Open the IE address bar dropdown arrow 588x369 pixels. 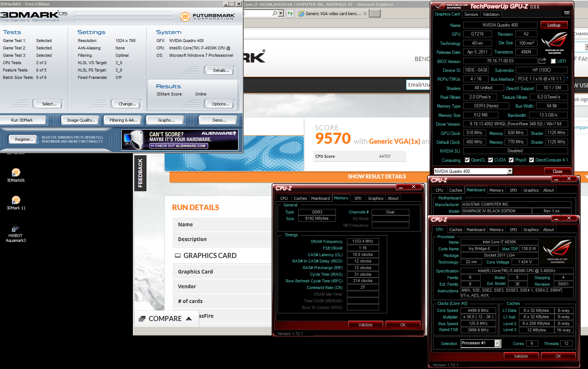(281, 13)
